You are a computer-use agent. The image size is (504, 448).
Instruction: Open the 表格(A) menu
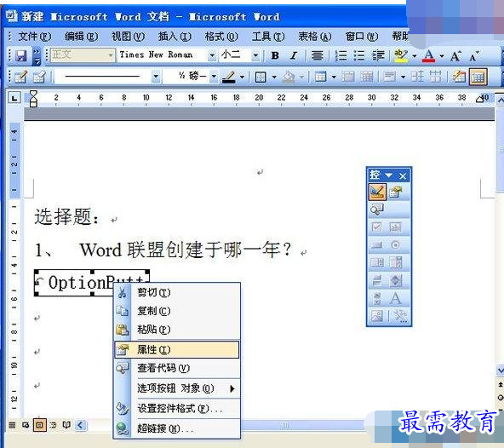[x=315, y=37]
